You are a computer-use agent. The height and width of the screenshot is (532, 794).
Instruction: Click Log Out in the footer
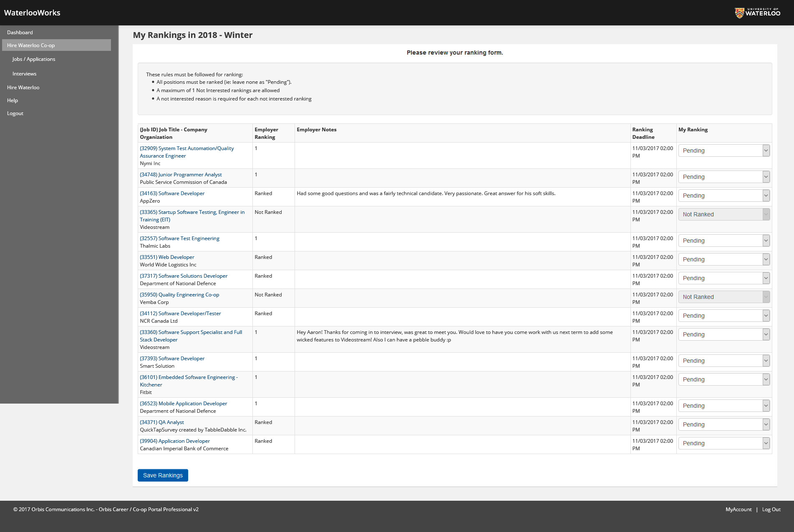coord(771,509)
